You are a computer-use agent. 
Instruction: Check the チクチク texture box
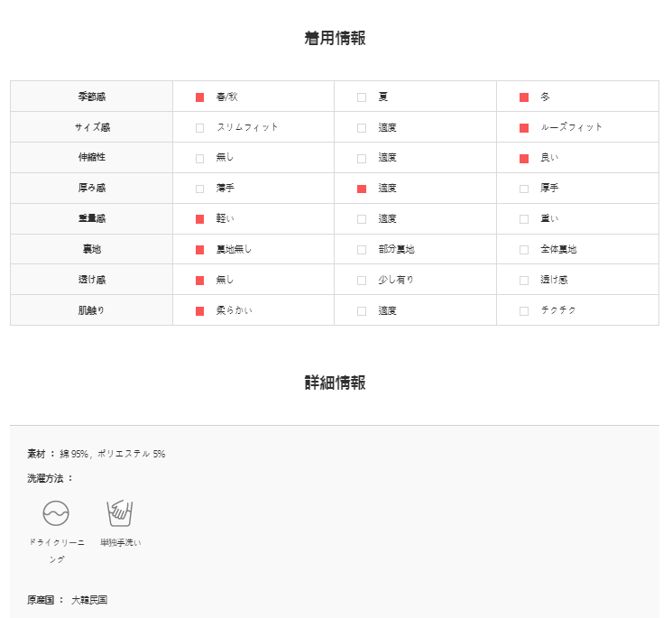(x=524, y=311)
